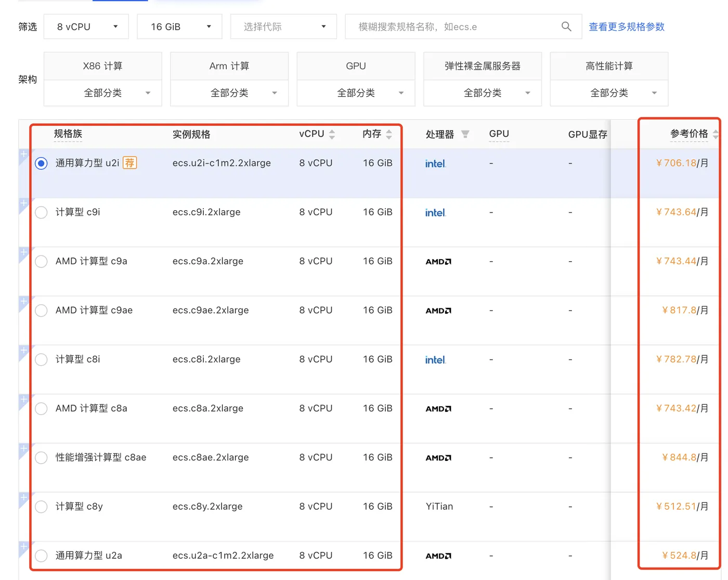Click the AMD logo in the ecs.c9ae.2xlarge row
The width and height of the screenshot is (728, 580).
pyautogui.click(x=438, y=311)
